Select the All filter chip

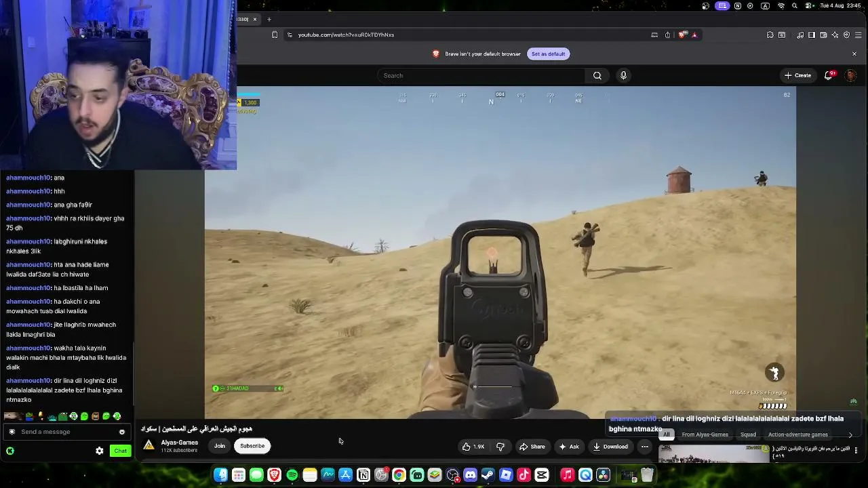pyautogui.click(x=667, y=434)
